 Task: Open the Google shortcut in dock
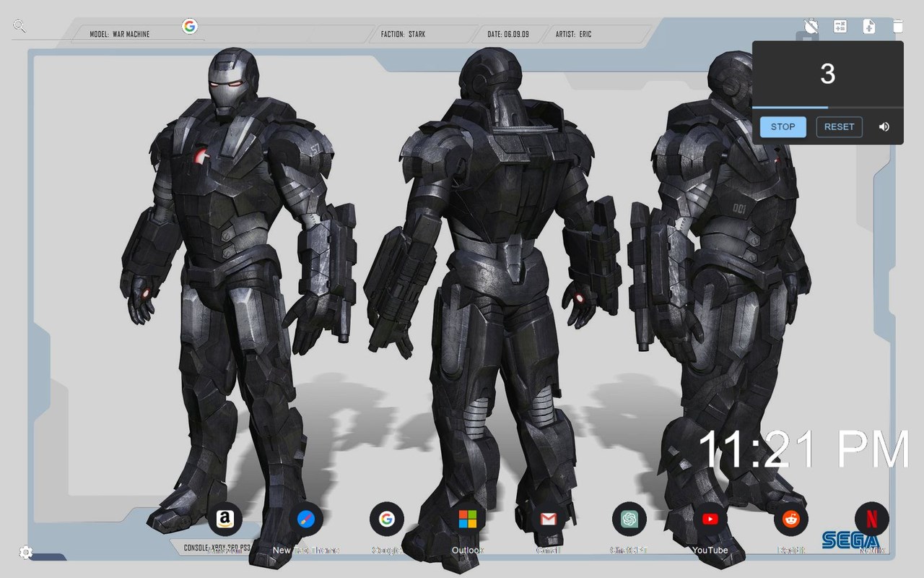pyautogui.click(x=387, y=519)
